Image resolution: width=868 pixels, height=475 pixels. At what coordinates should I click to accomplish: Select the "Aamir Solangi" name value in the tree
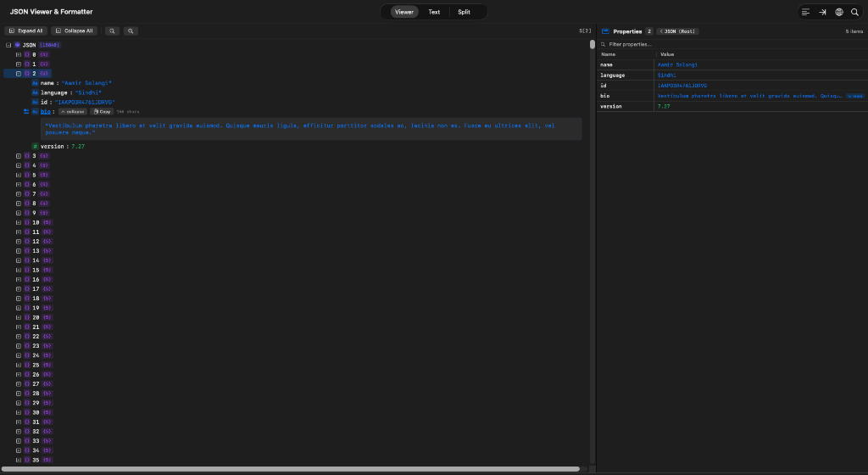(x=86, y=83)
